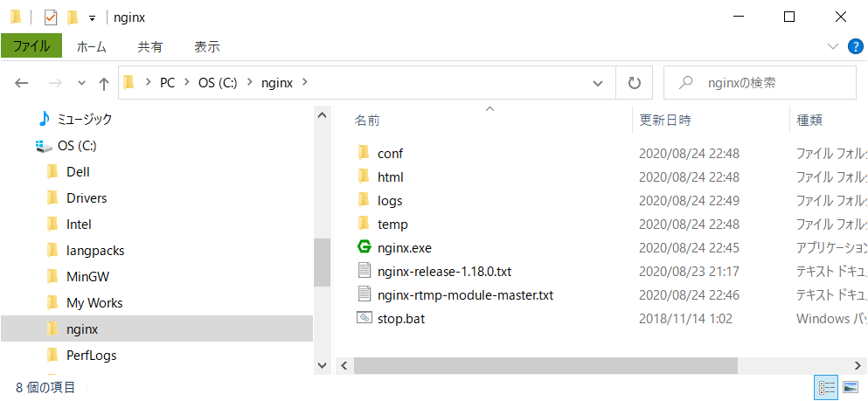Open the Quick Access Toolbar customize dropdown
Viewport: 868px width, 401px height.
point(92,18)
